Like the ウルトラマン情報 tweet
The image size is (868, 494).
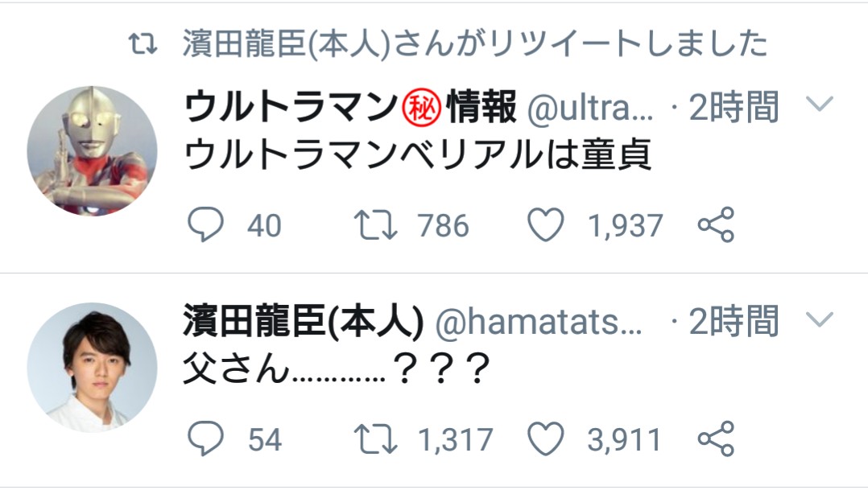click(x=545, y=226)
